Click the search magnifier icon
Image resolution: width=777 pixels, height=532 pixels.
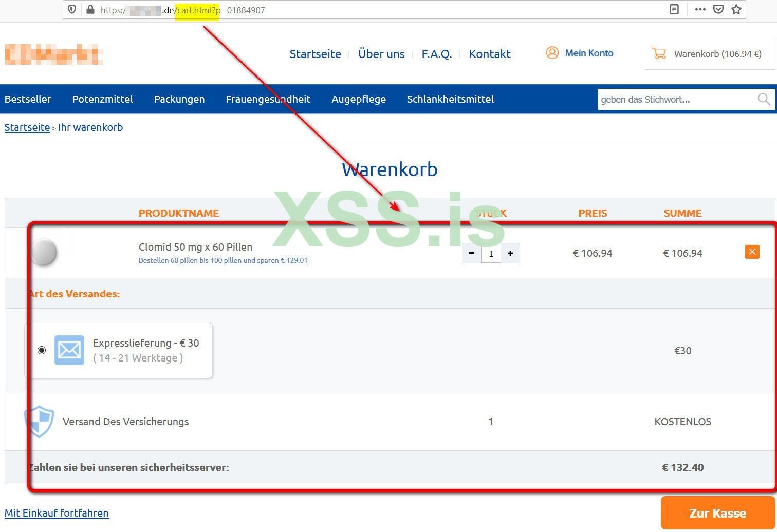pyautogui.click(x=764, y=99)
